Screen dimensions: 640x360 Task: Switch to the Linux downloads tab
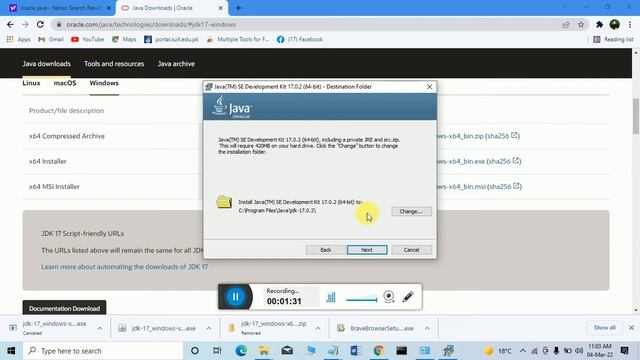coord(31,83)
